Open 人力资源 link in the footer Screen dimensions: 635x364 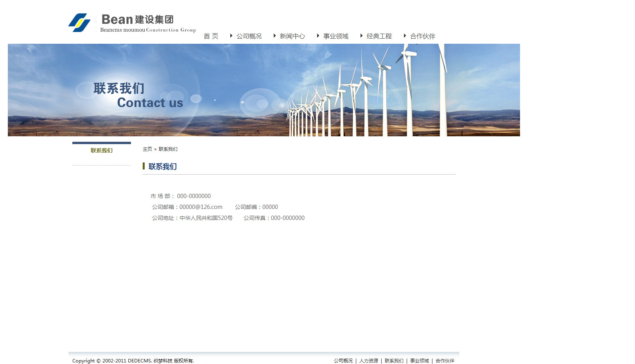[x=368, y=361]
